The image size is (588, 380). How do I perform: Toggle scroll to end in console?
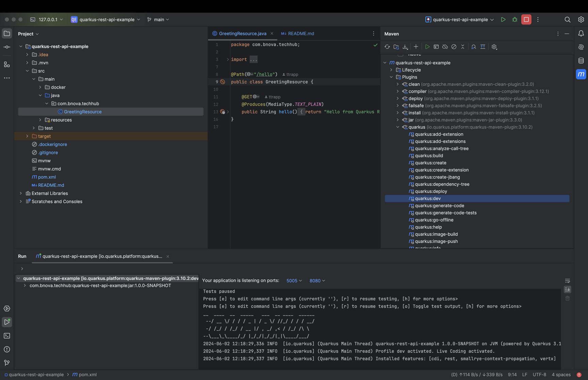(x=568, y=290)
